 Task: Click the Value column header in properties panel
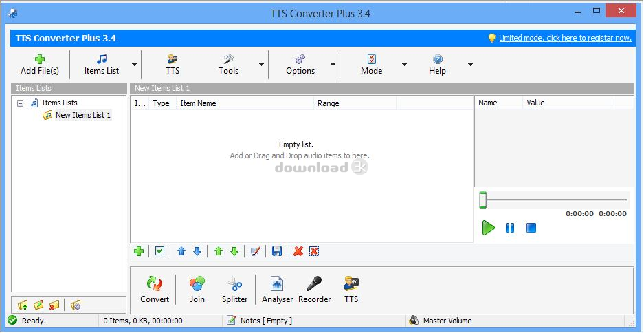(x=567, y=103)
